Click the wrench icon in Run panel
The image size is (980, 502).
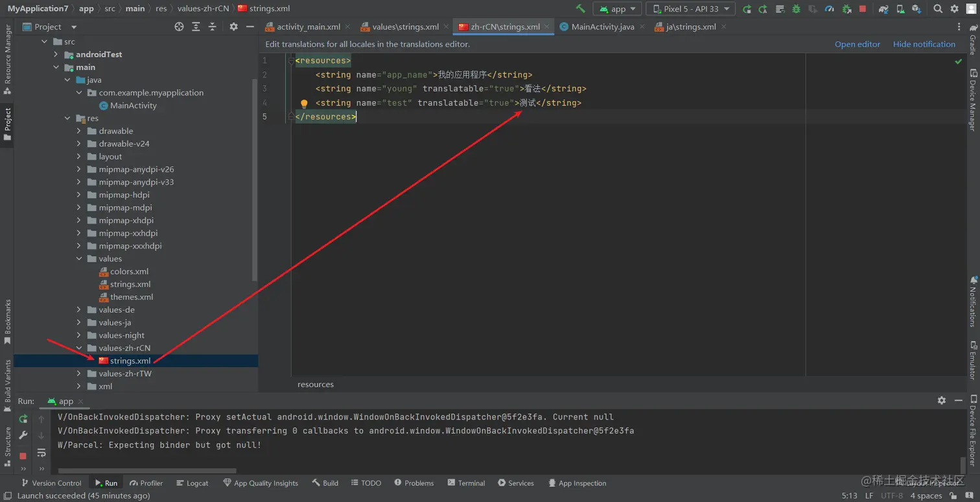click(23, 436)
